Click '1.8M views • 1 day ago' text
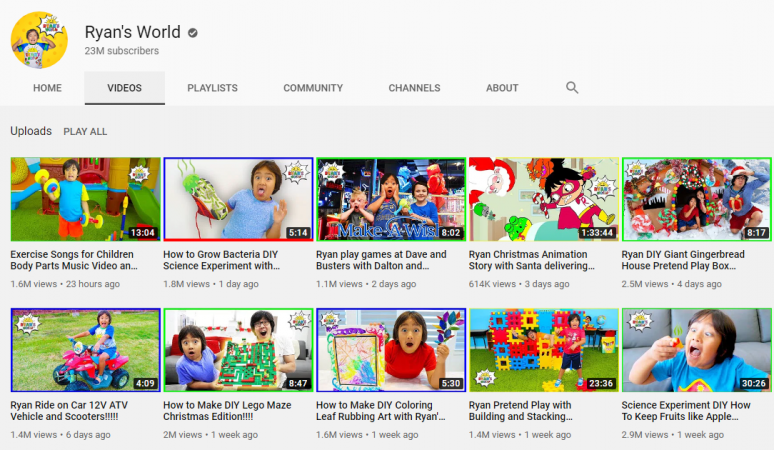The height and width of the screenshot is (450, 774). [x=211, y=284]
